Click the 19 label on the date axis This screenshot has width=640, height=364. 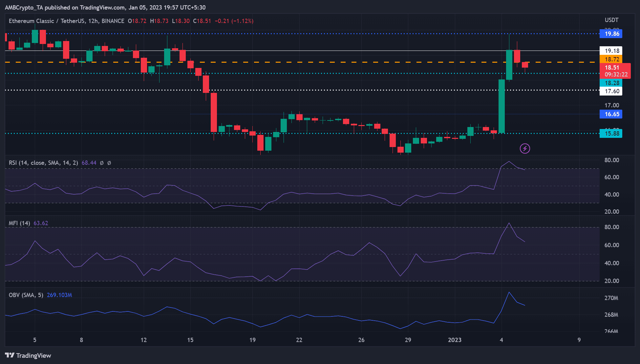tap(252, 340)
